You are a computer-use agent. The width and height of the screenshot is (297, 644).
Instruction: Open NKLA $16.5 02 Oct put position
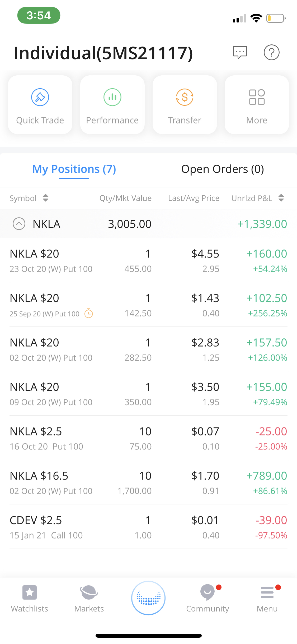pos(148,482)
